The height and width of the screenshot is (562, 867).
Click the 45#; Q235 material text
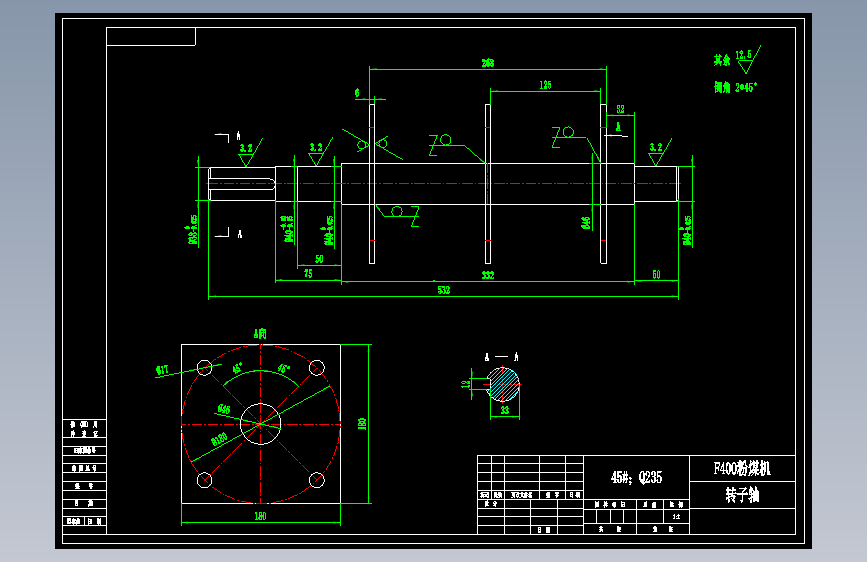click(x=636, y=477)
